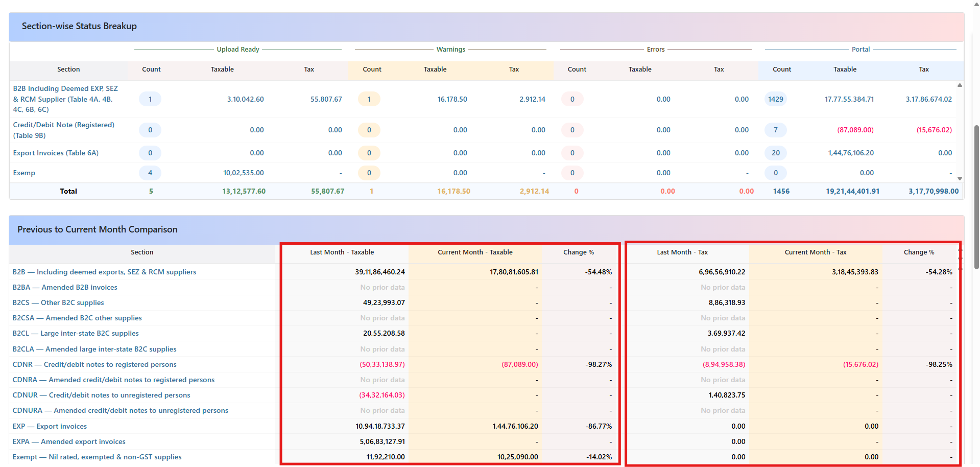Click Upload Ready count badge showing 4
This screenshot has width=980, height=467.
coord(150,173)
